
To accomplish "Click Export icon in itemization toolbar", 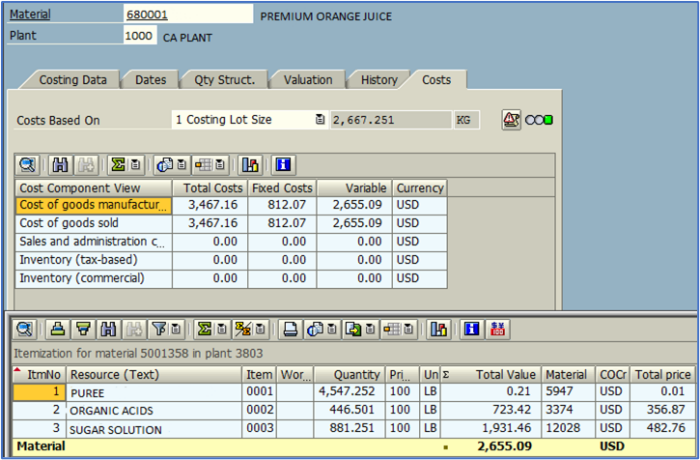I will pyautogui.click(x=353, y=330).
